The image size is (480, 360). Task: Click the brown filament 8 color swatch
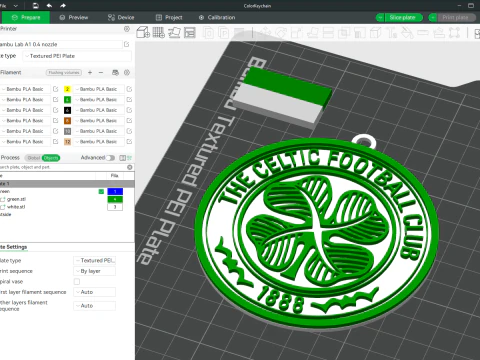tap(67, 121)
